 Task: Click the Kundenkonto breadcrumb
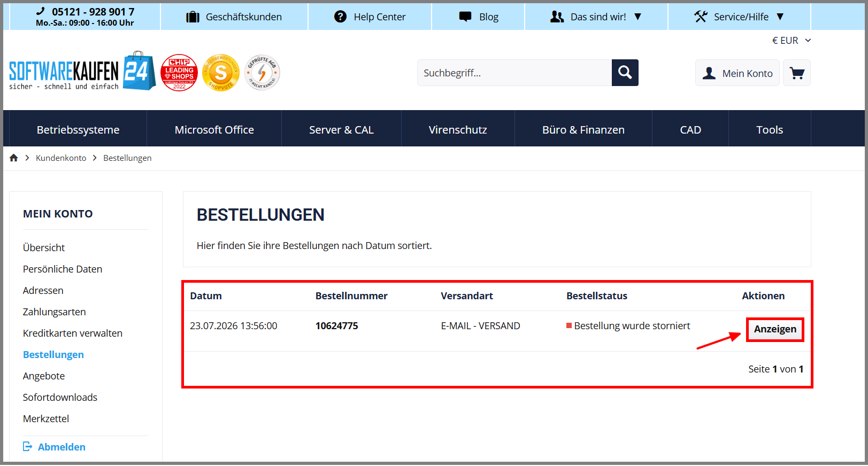tap(61, 158)
